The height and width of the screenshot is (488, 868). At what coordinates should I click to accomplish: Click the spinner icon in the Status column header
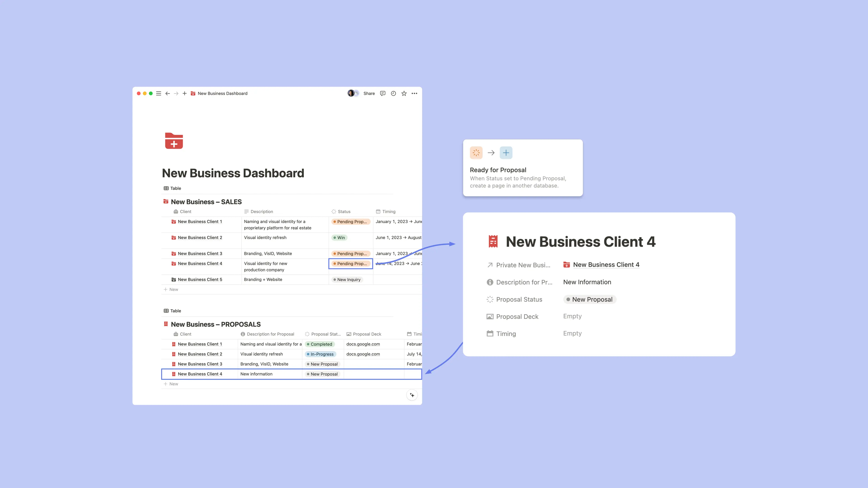click(x=334, y=211)
